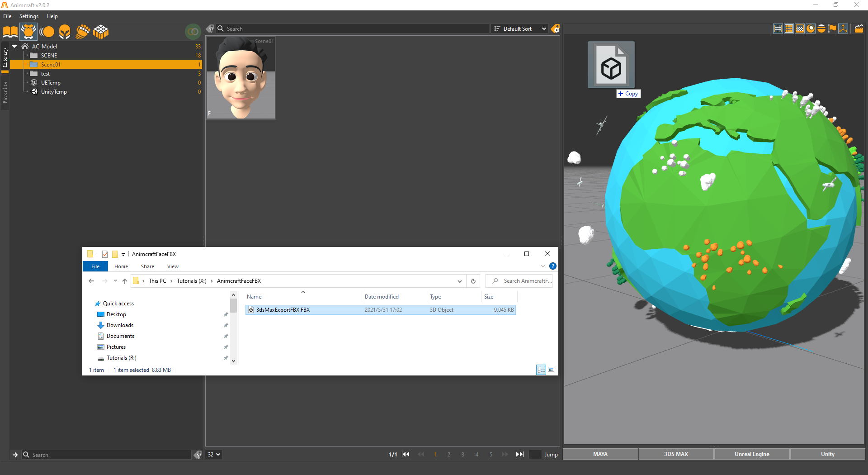868x475 pixels.
Task: Sort by Date modified column
Action: [382, 297]
